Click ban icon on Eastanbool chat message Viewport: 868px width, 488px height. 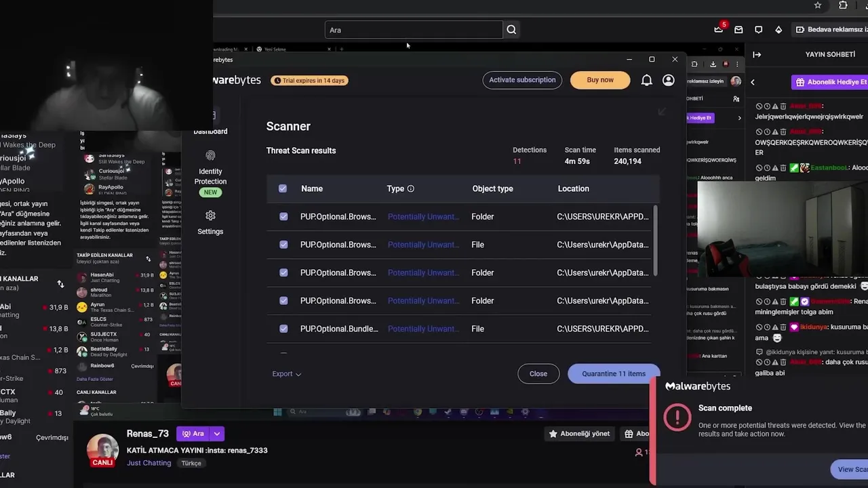click(x=759, y=167)
